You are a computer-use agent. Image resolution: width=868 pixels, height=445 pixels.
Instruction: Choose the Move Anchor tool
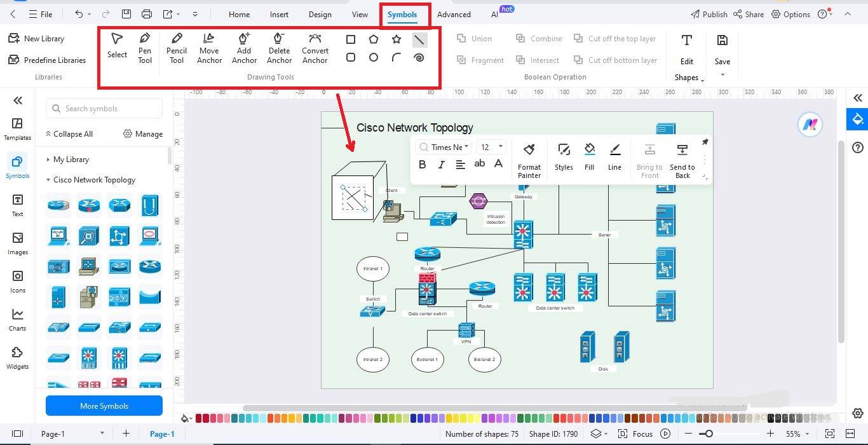[x=209, y=48]
